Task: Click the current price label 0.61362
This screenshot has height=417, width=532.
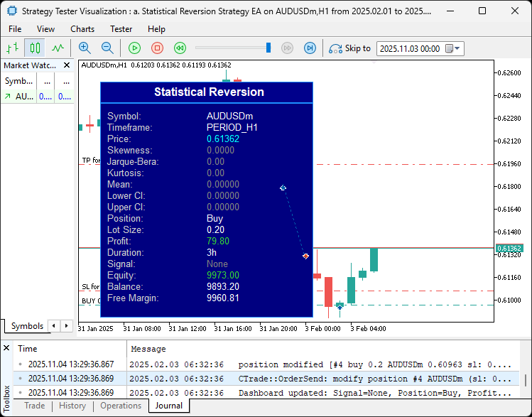Action: click(509, 249)
